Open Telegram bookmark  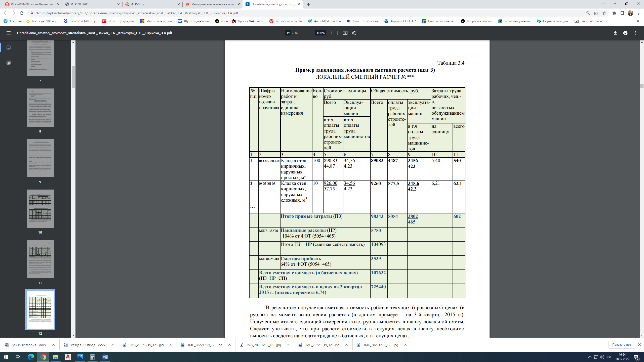(13, 21)
